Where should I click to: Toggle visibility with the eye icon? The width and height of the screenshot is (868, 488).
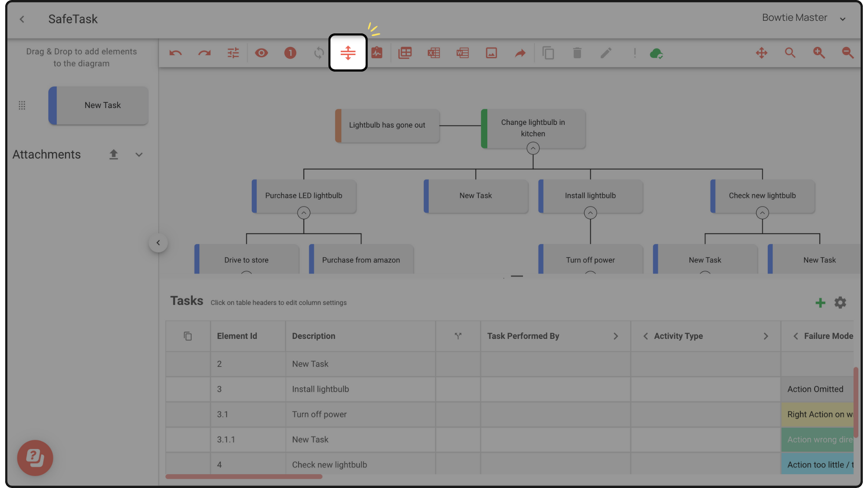(x=261, y=53)
